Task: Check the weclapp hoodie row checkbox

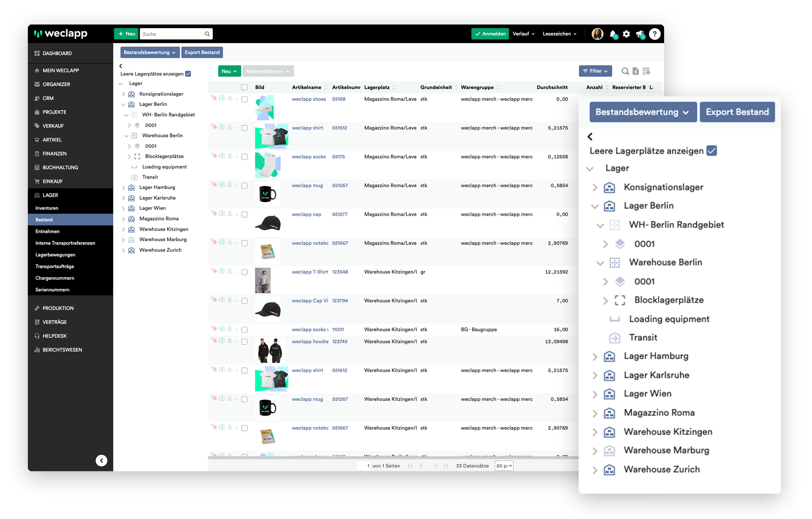Action: tap(244, 342)
